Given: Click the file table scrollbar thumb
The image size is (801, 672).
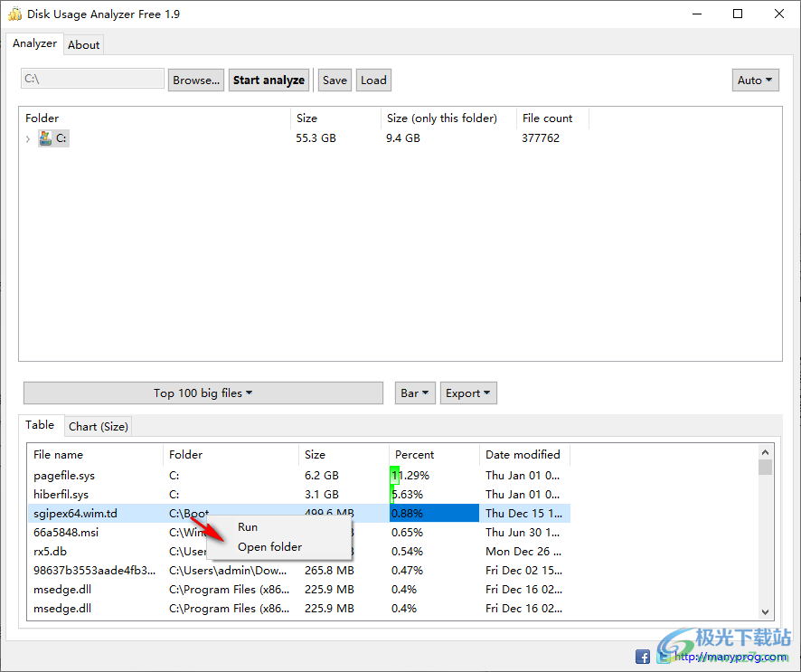Looking at the screenshot, I should tap(765, 467).
